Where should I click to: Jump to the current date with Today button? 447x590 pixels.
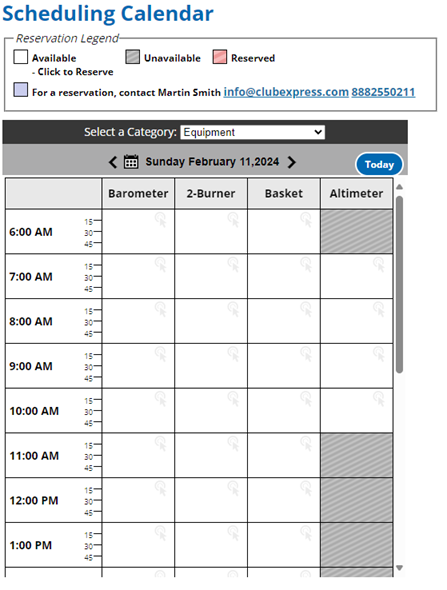[379, 164]
